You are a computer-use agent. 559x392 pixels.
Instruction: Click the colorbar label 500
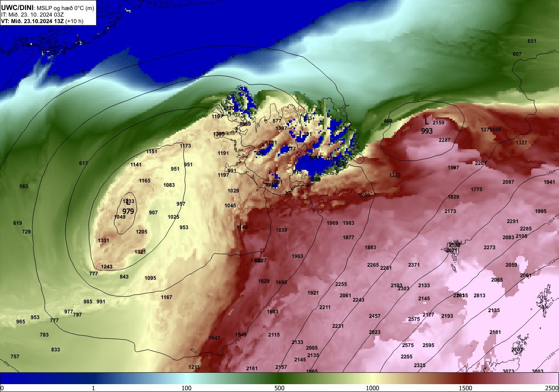pos(279,388)
